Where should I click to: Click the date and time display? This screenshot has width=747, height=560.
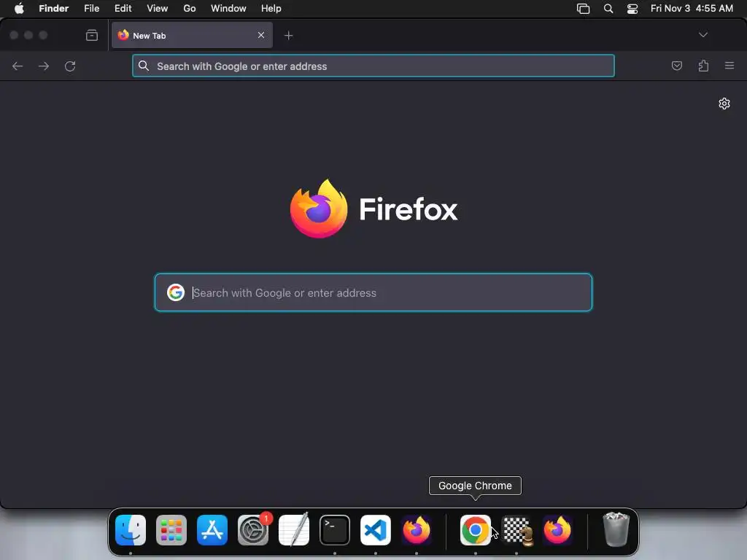point(692,8)
